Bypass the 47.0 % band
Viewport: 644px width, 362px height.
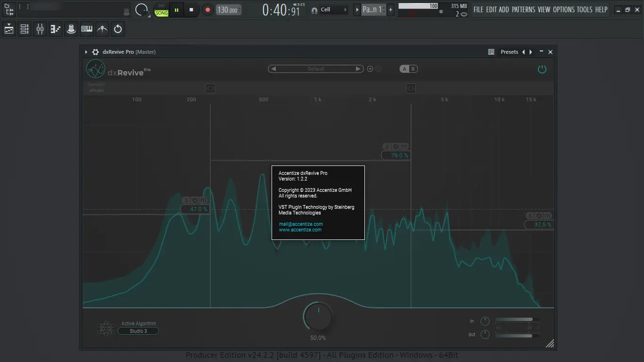[195, 200]
